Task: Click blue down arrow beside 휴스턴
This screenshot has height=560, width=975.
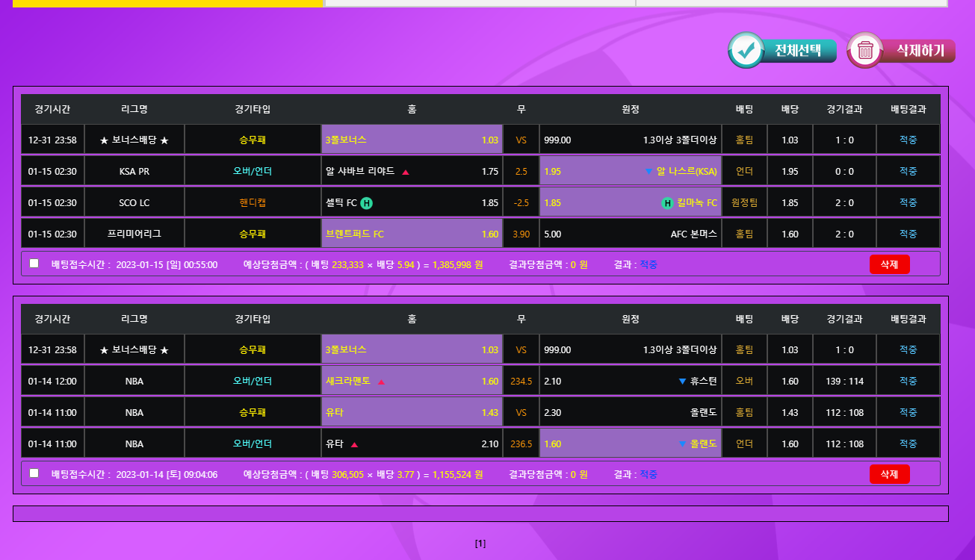Action: pos(682,382)
